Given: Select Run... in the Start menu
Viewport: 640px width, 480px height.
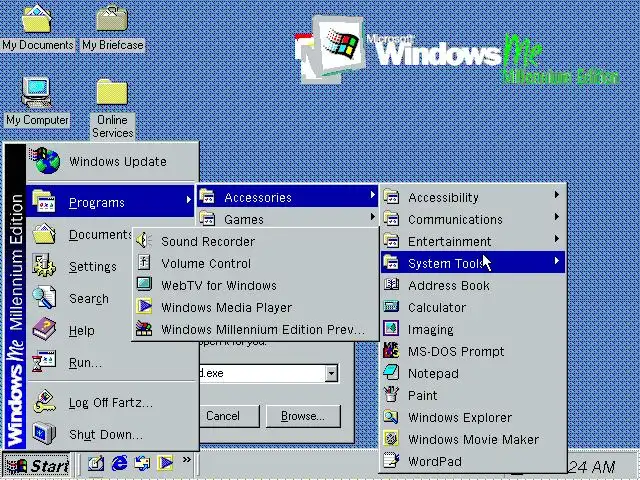Looking at the screenshot, I should point(110,362).
